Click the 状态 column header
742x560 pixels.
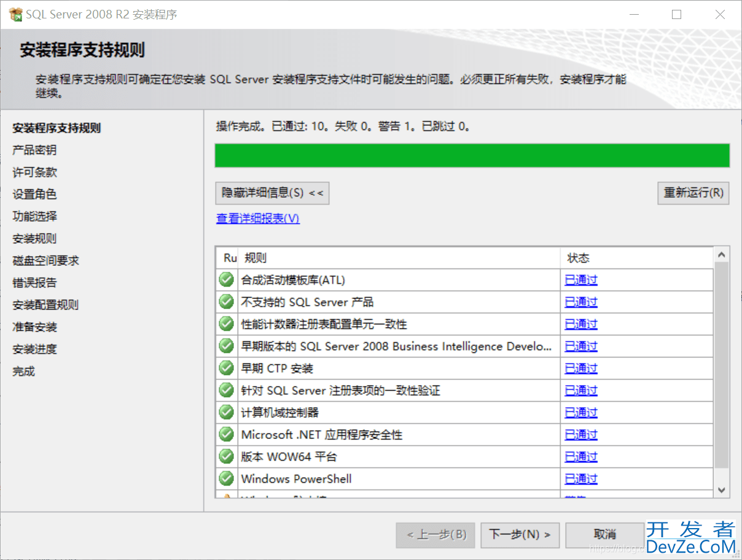(637, 258)
